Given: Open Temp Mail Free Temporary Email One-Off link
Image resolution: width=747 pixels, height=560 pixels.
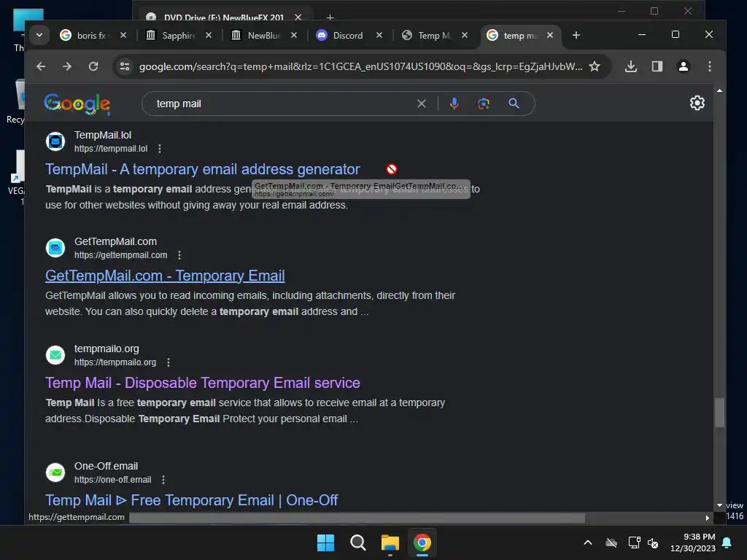Looking at the screenshot, I should (192, 500).
